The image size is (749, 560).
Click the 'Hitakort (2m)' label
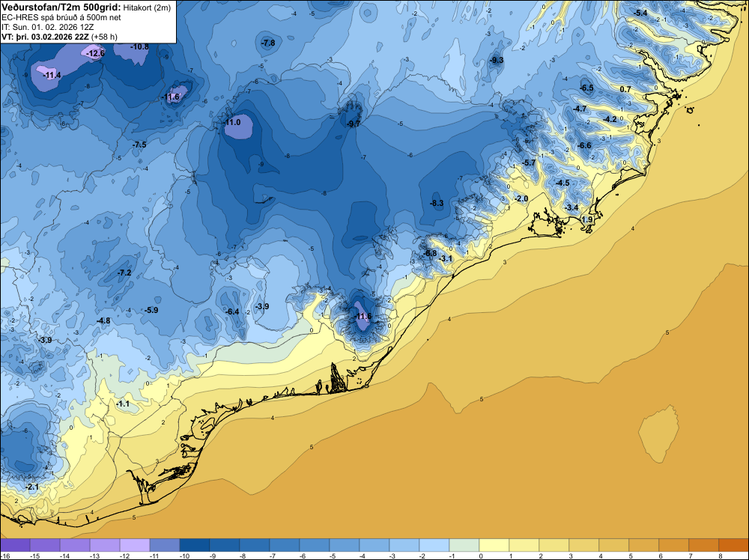click(x=147, y=7)
